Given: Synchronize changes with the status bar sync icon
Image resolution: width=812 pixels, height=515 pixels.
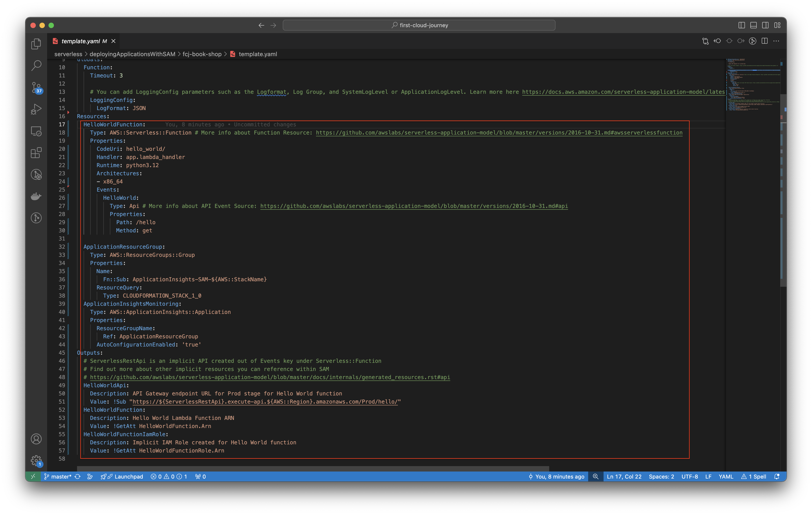Looking at the screenshot, I should pyautogui.click(x=77, y=476).
